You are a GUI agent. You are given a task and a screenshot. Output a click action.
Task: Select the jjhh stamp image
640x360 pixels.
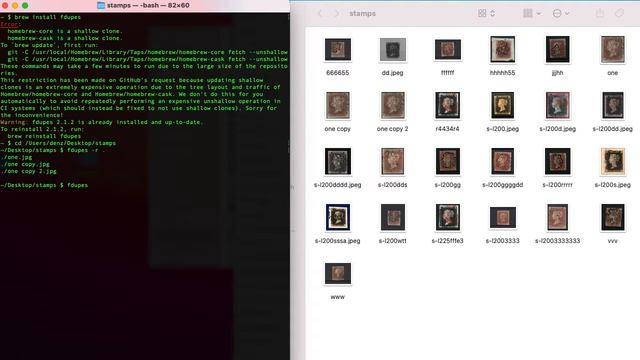[558, 49]
